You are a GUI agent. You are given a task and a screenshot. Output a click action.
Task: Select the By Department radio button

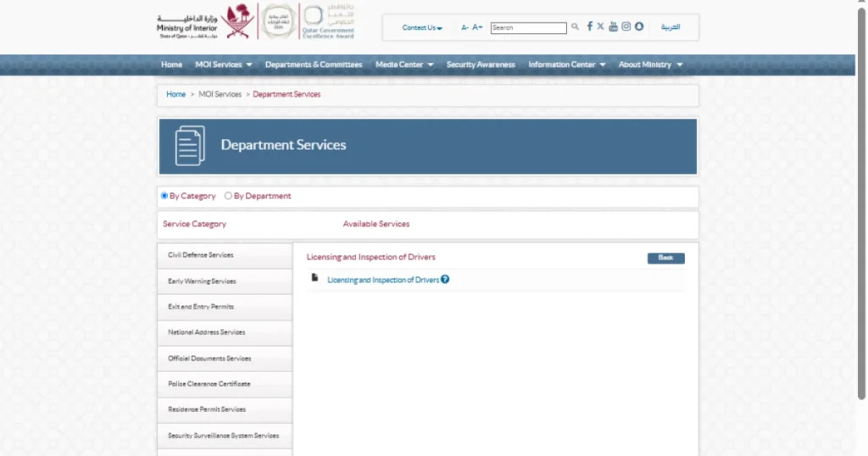coord(228,195)
